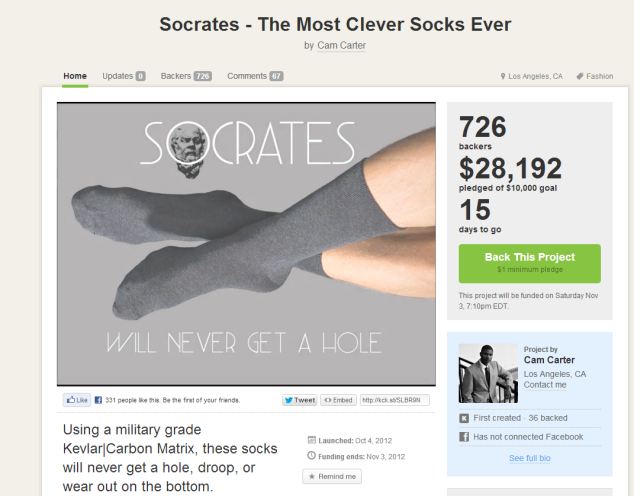Open the See full bio link
This screenshot has height=496, width=634.
coord(529,457)
